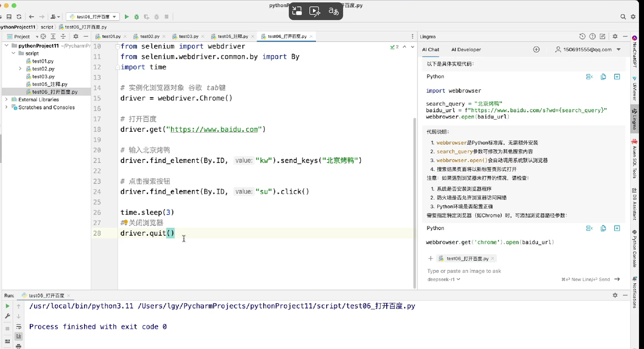The height and width of the screenshot is (349, 644).
Task: Run test06 with the green Run button
Action: tap(127, 17)
